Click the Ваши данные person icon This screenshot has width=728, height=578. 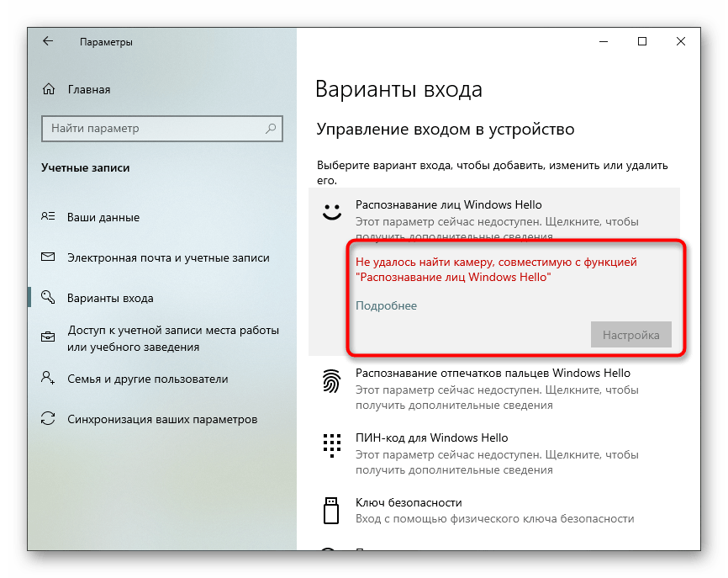48,216
